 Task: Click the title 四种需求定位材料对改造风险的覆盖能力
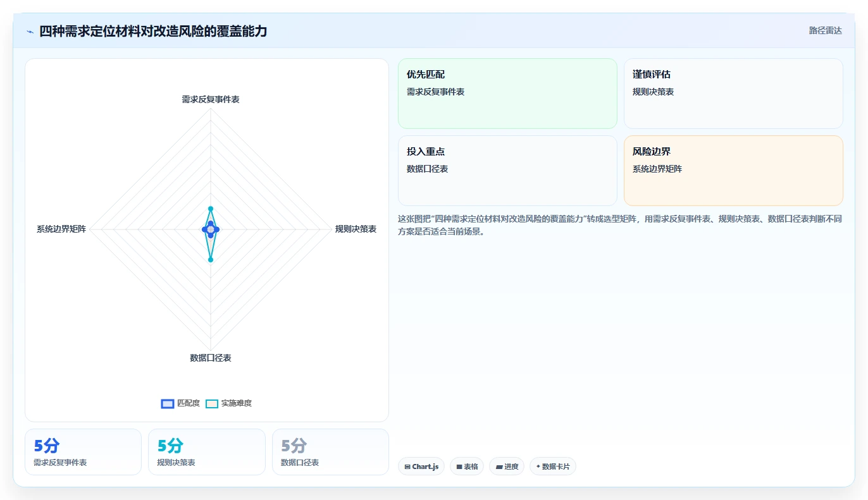(153, 31)
